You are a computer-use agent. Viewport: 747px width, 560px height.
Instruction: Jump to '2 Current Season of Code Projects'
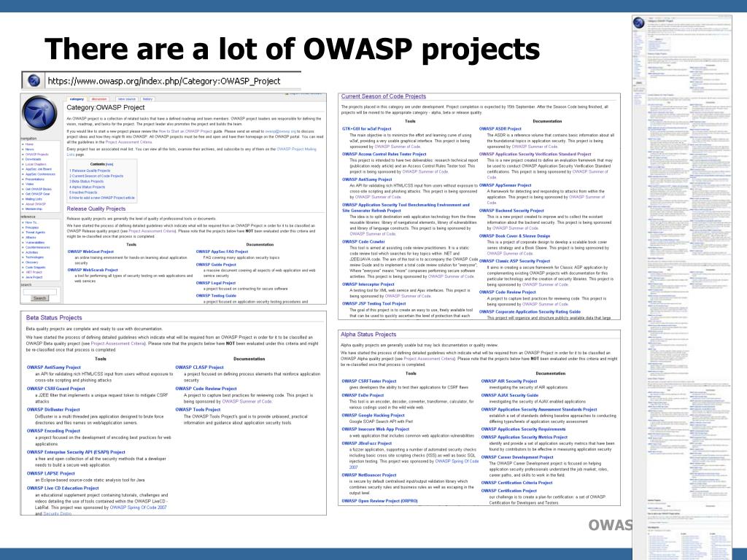click(96, 176)
